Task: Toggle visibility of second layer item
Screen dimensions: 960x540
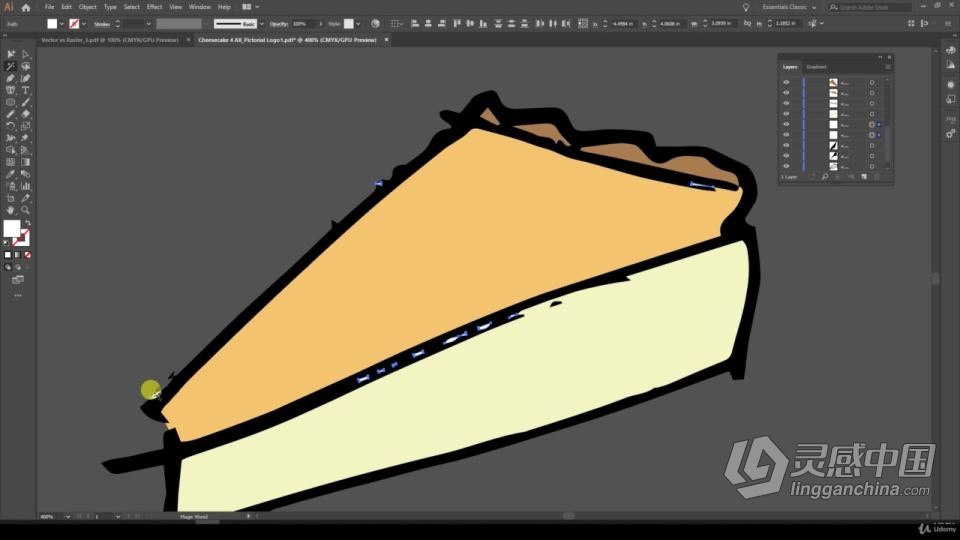Action: 786,92
